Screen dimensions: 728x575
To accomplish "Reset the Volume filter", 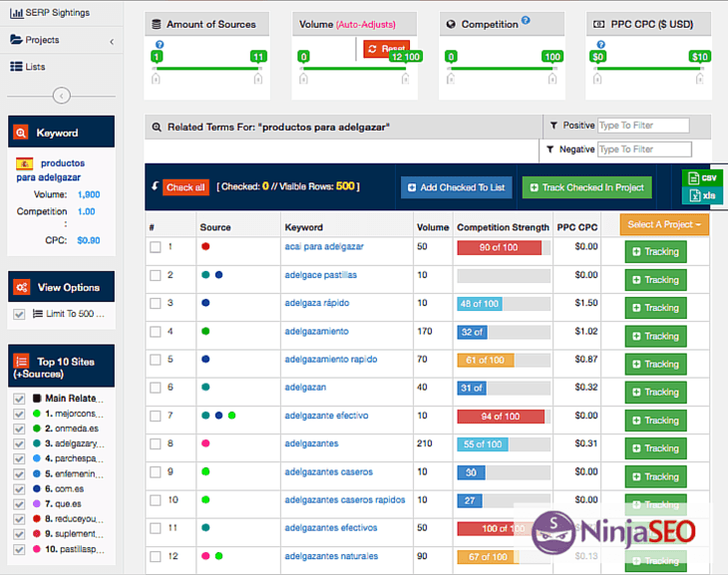I will pos(386,48).
